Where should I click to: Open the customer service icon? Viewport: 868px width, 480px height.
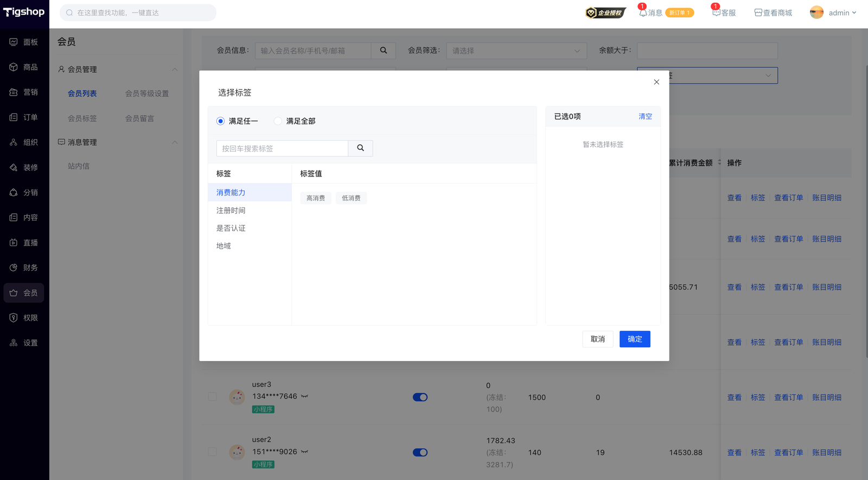point(716,12)
